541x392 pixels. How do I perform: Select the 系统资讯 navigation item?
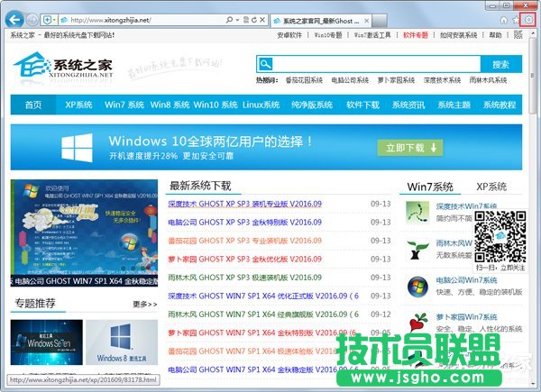pyautogui.click(x=408, y=105)
